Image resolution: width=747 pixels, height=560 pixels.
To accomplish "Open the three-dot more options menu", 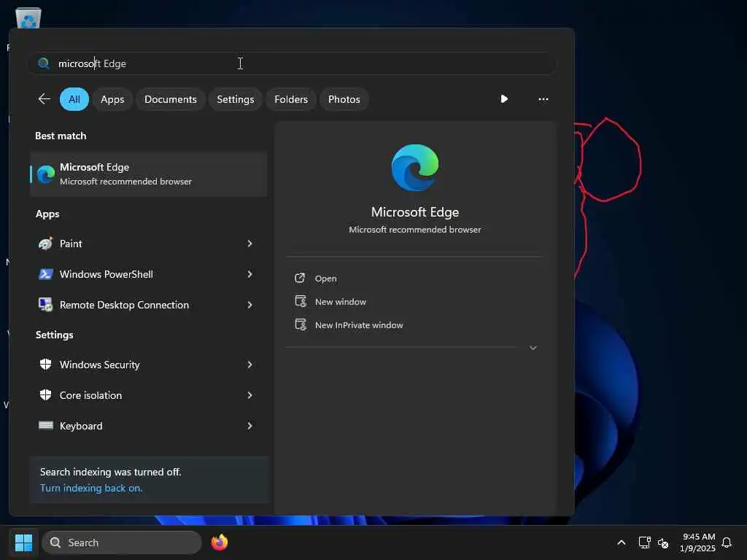I will click(543, 99).
